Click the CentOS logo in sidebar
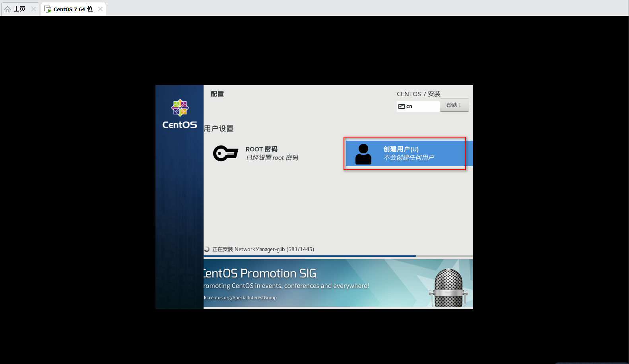Image resolution: width=629 pixels, height=364 pixels. [x=180, y=114]
